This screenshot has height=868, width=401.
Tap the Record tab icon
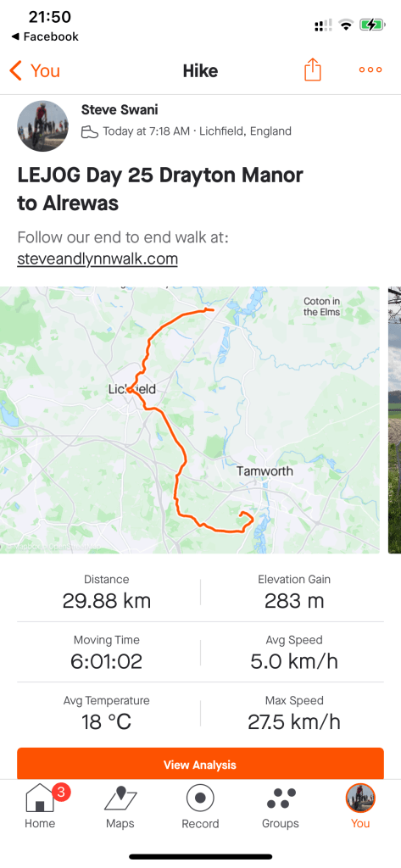[200, 798]
